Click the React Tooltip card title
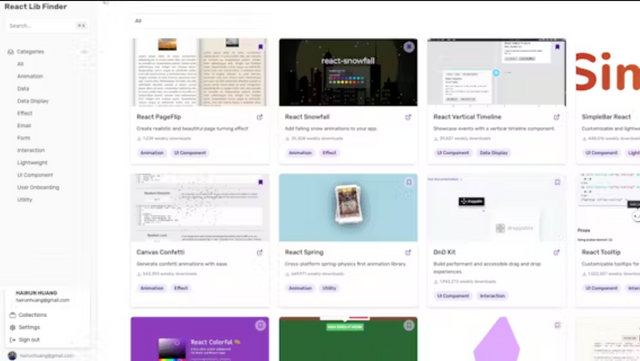This screenshot has height=361, width=640. pyautogui.click(x=601, y=252)
